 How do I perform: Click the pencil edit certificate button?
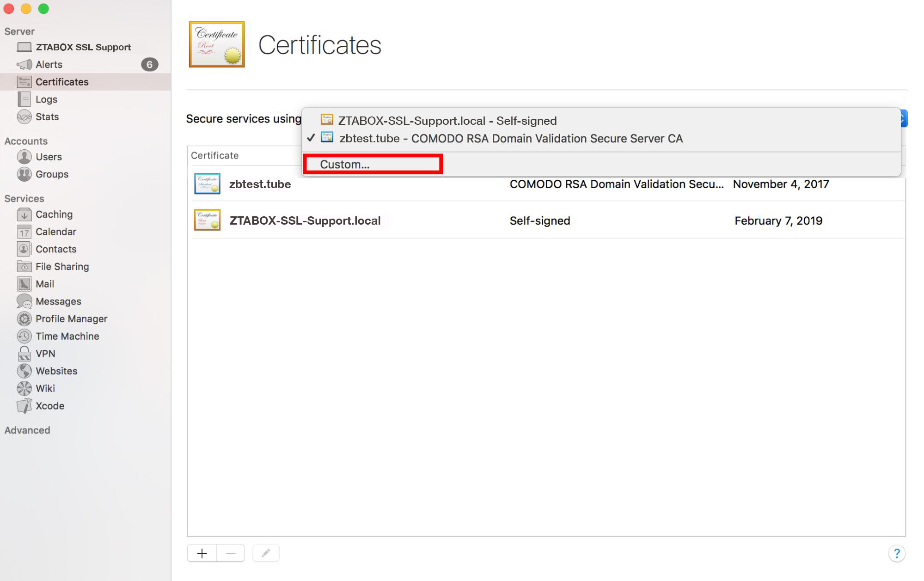266,553
